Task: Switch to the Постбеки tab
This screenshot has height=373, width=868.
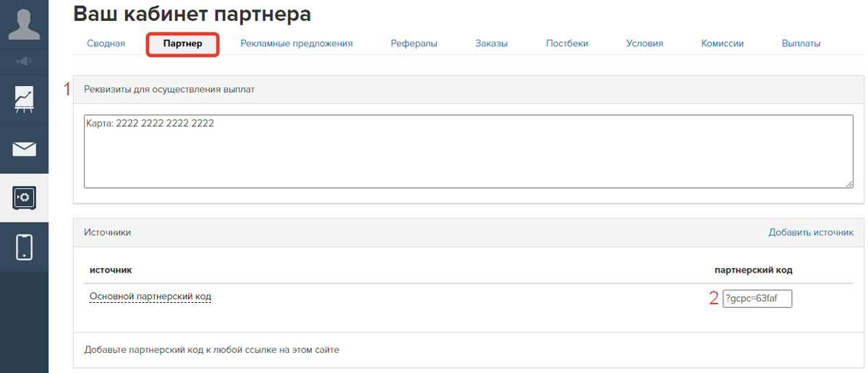Action: click(567, 43)
